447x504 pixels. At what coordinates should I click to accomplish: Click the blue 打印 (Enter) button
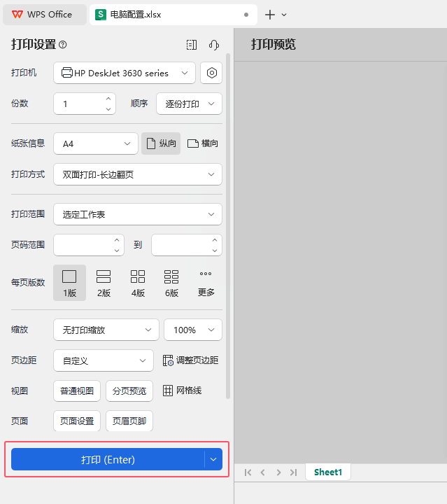[108, 459]
